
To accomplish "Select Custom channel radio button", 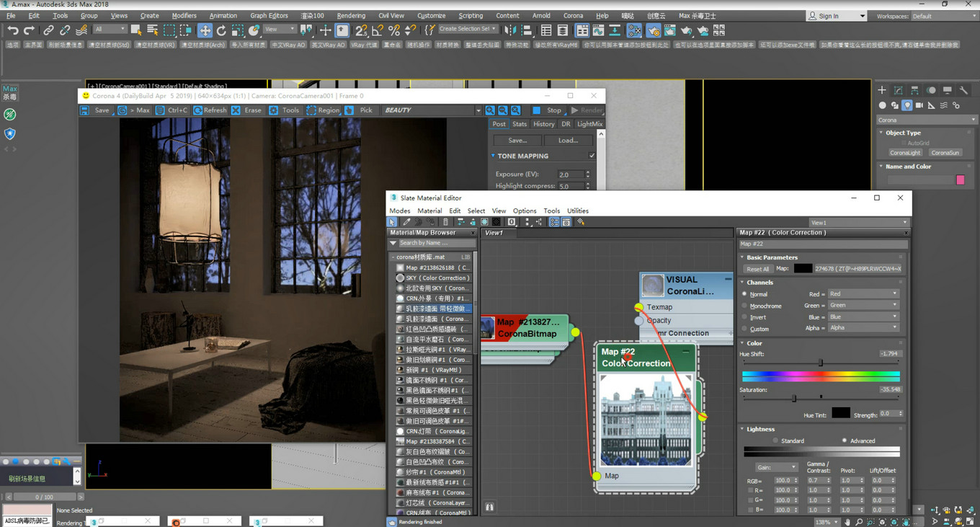I will [745, 329].
